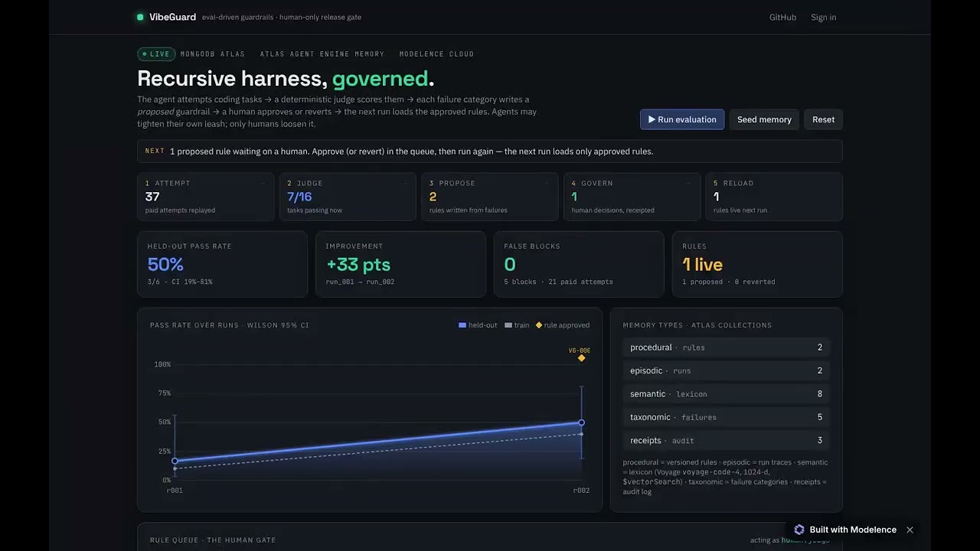
Task: Click the 'Recursive harness, governed.' headline
Action: coord(286,78)
